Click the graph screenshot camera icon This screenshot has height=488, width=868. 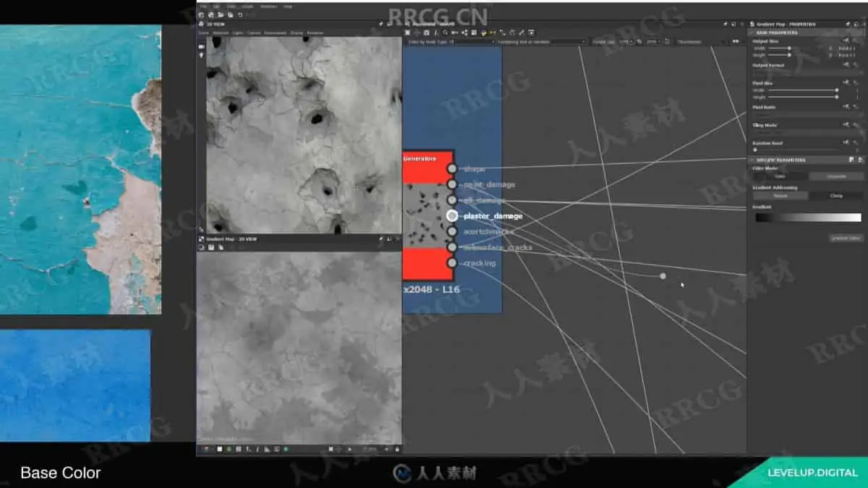click(426, 33)
